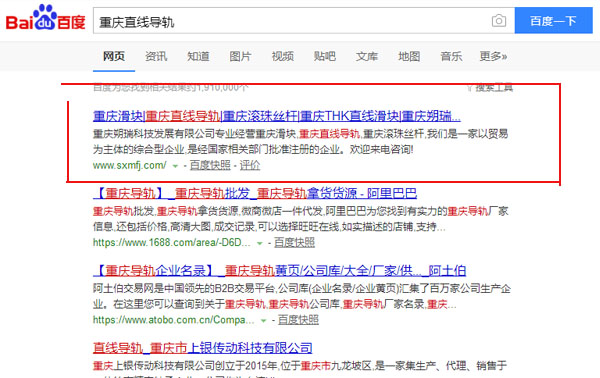The height and width of the screenshot is (378, 600).
Task: Click the https://www.1688.com/area/ URL
Action: click(172, 243)
